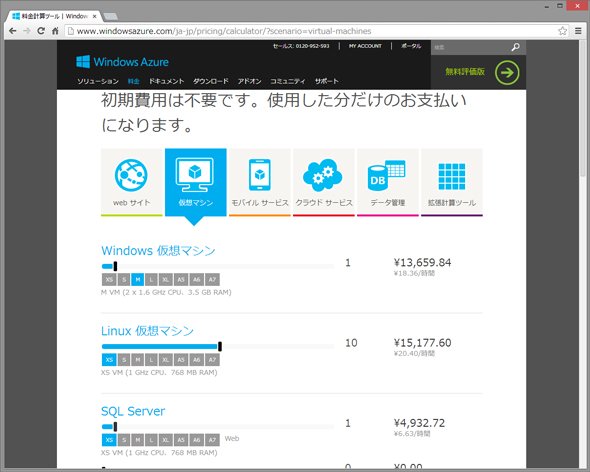590x472 pixels.
Task: Select the web サイト tile
Action: pos(131,183)
